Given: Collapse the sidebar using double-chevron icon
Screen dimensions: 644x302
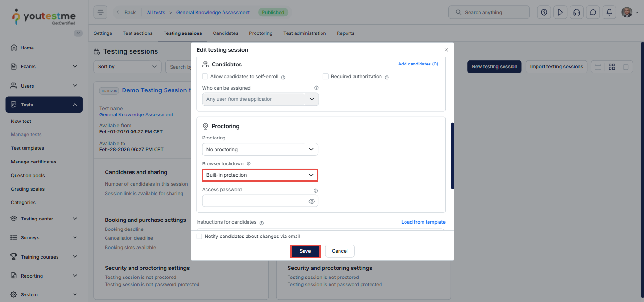Looking at the screenshot, I should [78, 33].
